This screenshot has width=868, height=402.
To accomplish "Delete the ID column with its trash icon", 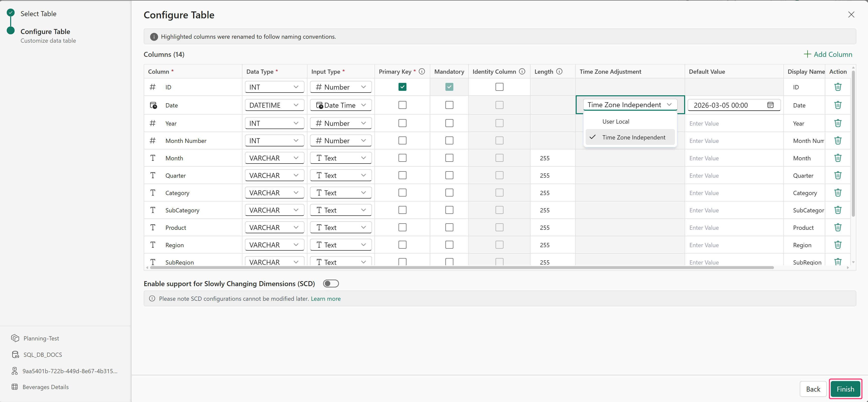I will pyautogui.click(x=838, y=87).
